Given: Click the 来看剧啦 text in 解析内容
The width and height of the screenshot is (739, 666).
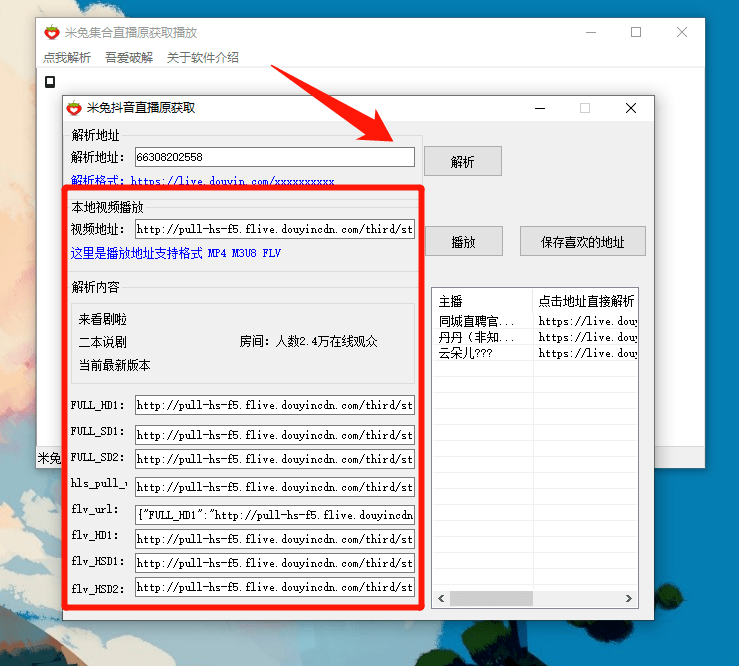Looking at the screenshot, I should coord(103,320).
